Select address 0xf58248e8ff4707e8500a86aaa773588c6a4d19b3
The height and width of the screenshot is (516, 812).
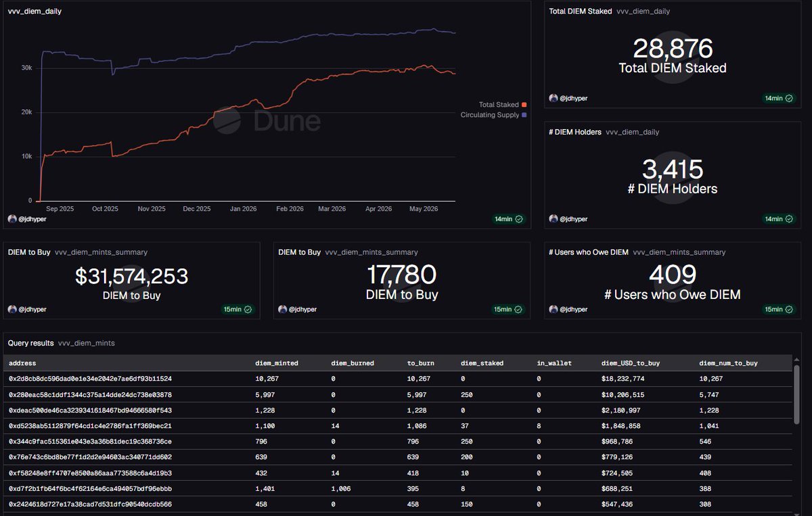click(90, 473)
